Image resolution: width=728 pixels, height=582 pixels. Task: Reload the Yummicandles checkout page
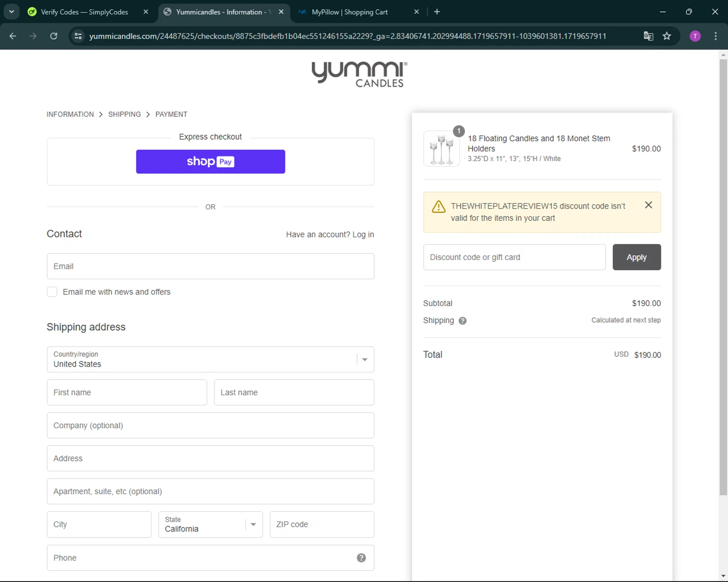click(54, 36)
